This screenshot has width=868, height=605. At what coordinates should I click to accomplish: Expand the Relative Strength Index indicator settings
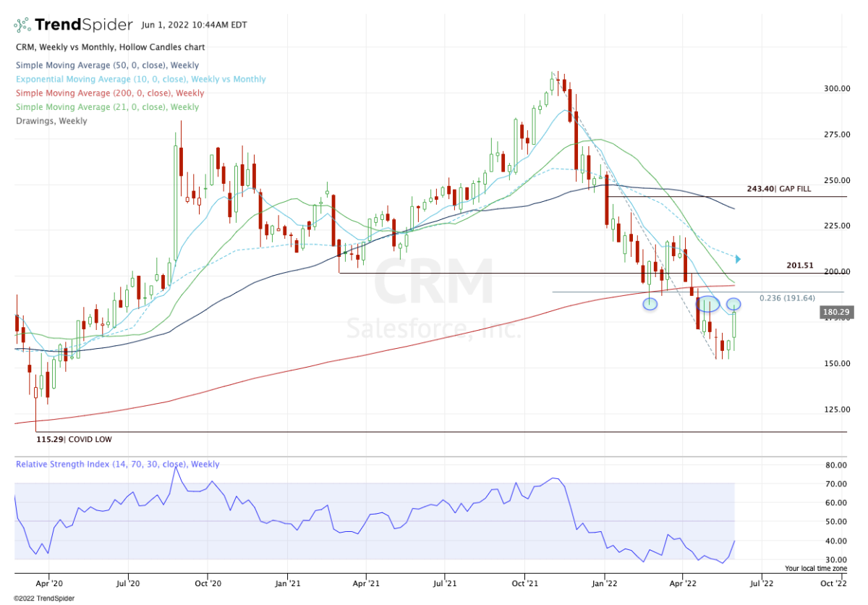[x=118, y=464]
